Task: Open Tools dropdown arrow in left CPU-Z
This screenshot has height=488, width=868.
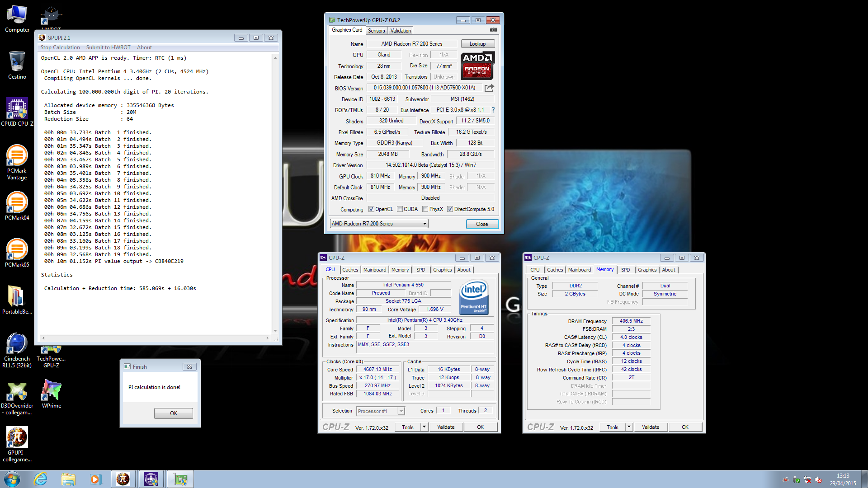Action: (x=424, y=427)
